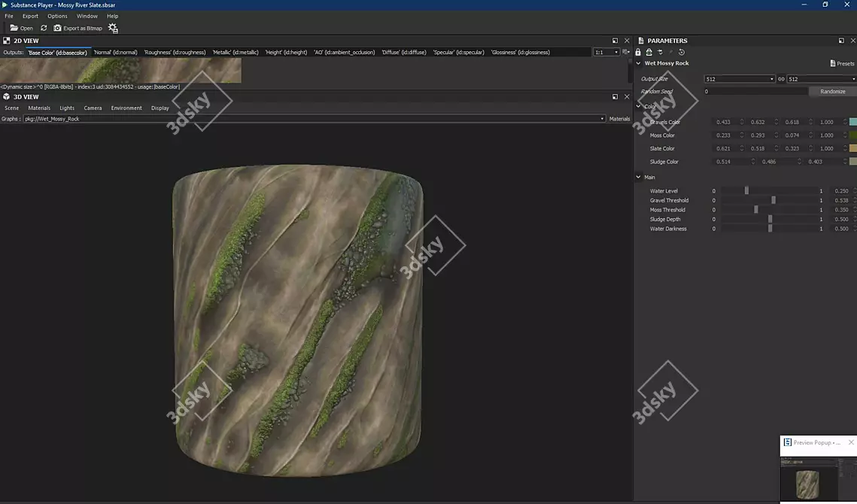Open the first Output Size 512 dropdown
Image resolution: width=857 pixels, height=504 pixels.
[740, 79]
